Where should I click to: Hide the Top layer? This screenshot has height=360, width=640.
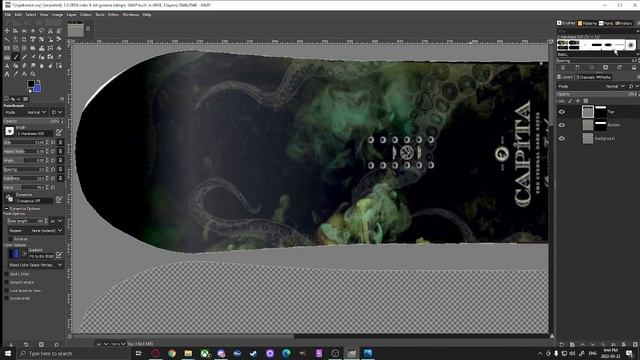562,112
